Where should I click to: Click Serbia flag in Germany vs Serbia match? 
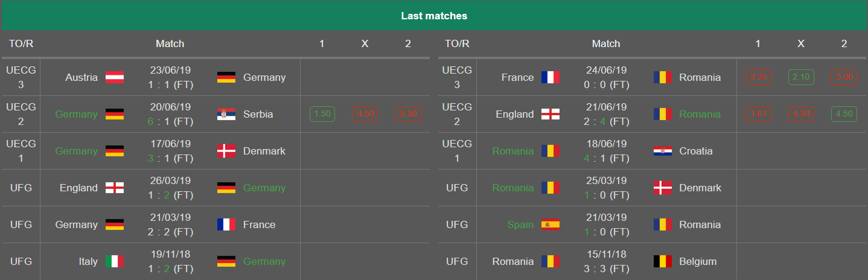pos(226,114)
